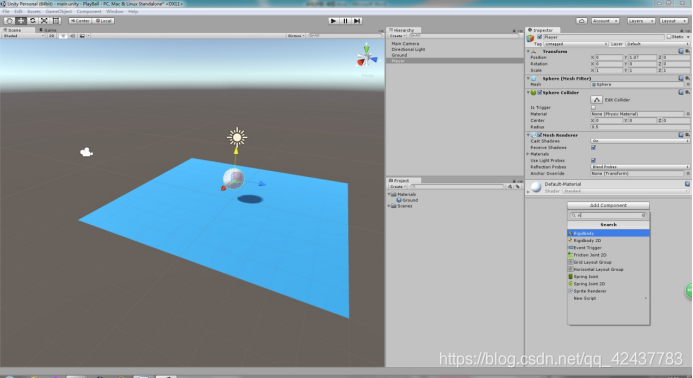Open the Cloud services icon
The image size is (693, 378).
tap(581, 21)
